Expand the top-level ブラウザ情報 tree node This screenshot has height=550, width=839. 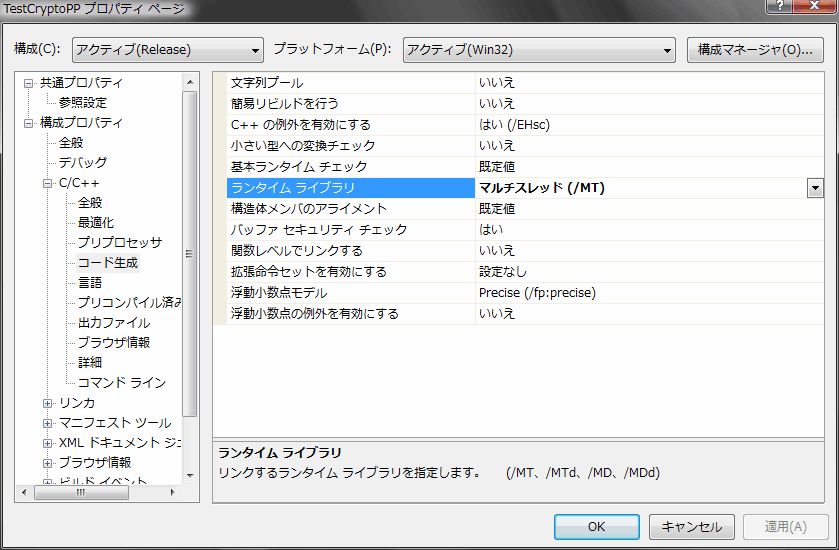(48, 463)
